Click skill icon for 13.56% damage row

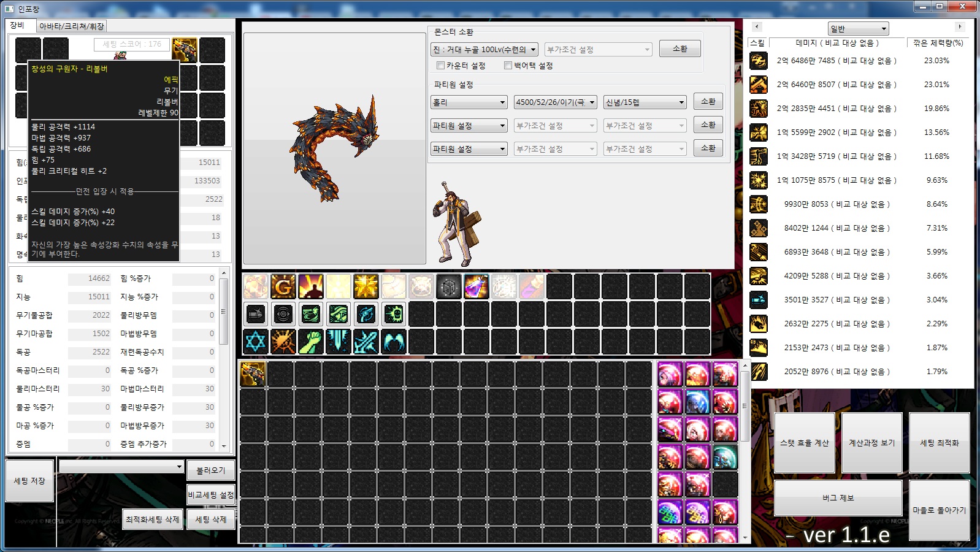[759, 132]
